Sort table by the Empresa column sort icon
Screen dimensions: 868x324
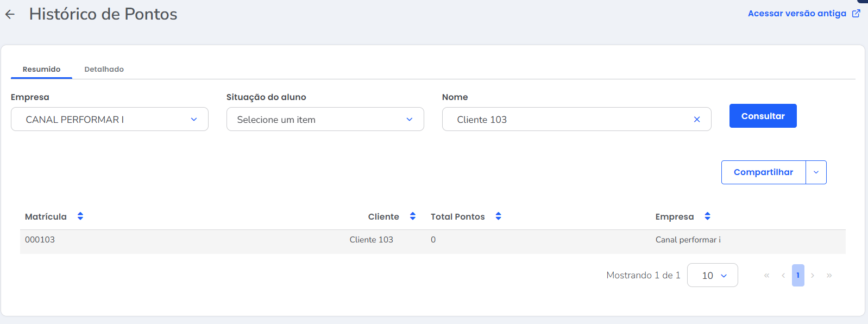click(707, 216)
